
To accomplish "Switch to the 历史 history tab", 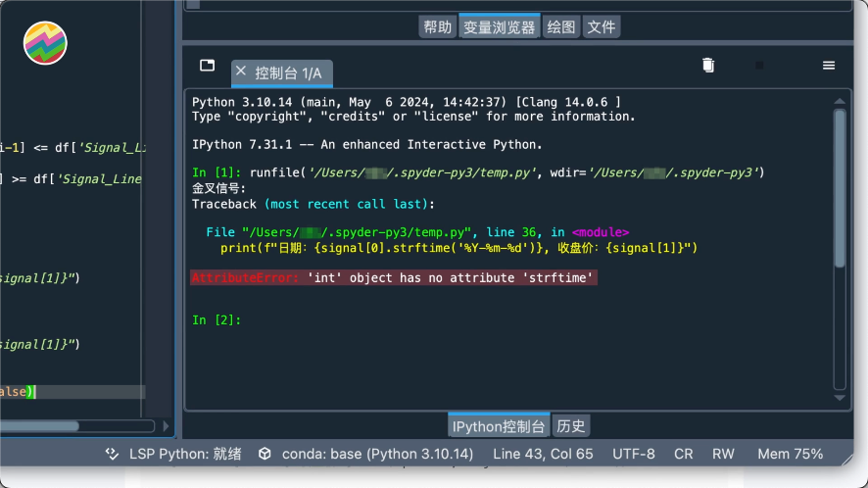I will (570, 426).
